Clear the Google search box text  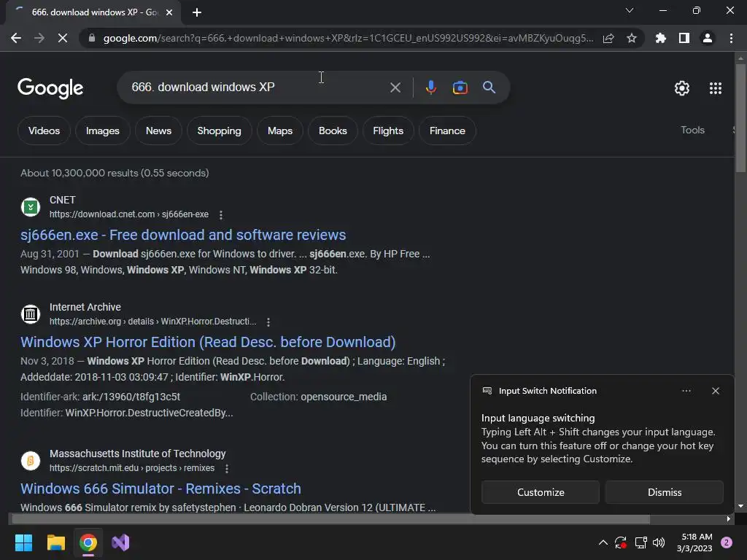[395, 87]
